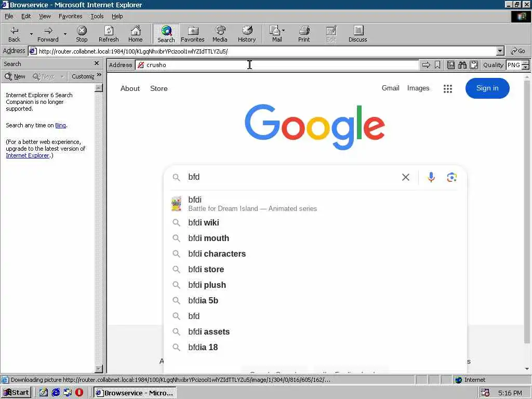The height and width of the screenshot is (399, 532).
Task: Go back using the Back toolbar button
Action: (14, 34)
